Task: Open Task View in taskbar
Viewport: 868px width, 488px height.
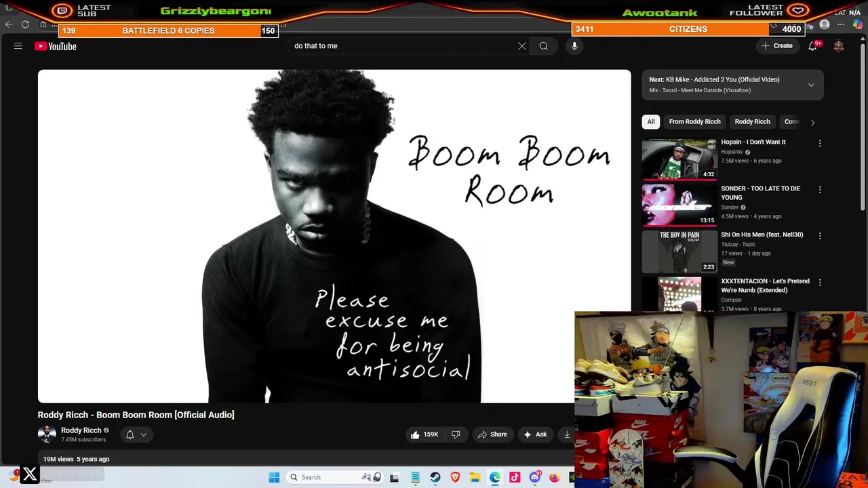Action: click(x=394, y=477)
